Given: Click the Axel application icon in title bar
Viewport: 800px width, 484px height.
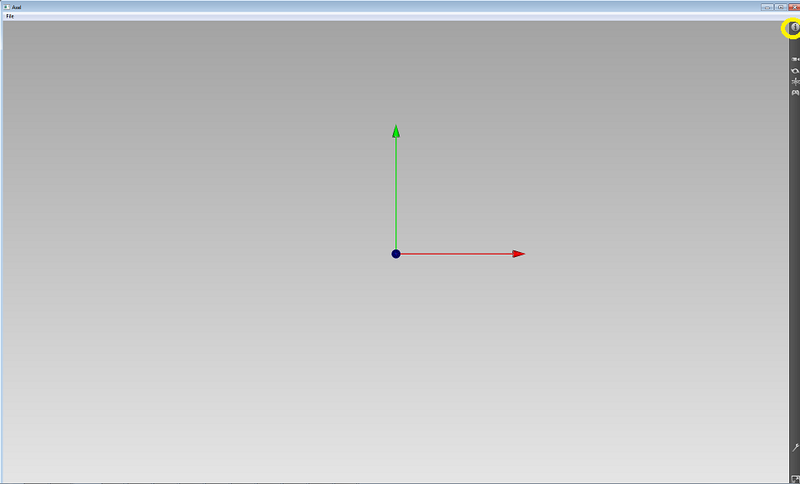Looking at the screenshot, I should pyautogui.click(x=7, y=7).
